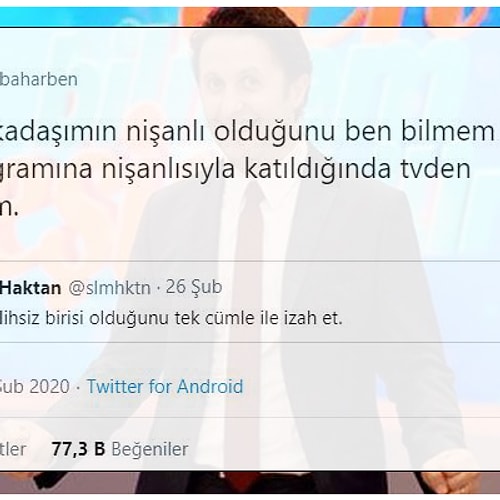Click the word 'Android' in source link
Viewport: 500px width, 500px height.
(210, 386)
